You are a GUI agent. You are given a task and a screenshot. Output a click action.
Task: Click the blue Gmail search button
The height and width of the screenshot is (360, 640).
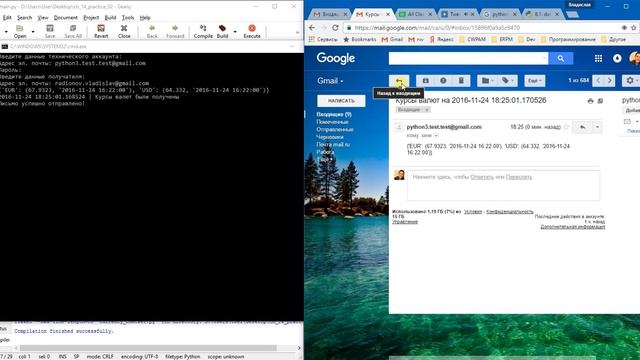(561, 58)
